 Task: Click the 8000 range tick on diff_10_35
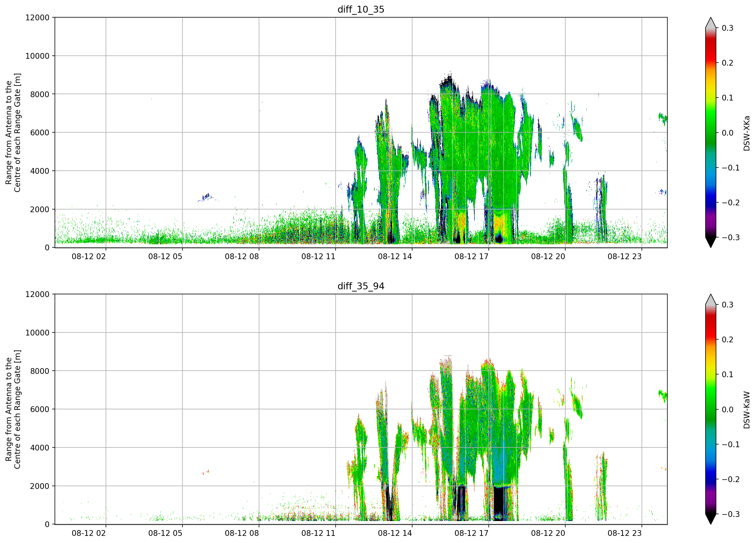[x=40, y=94]
